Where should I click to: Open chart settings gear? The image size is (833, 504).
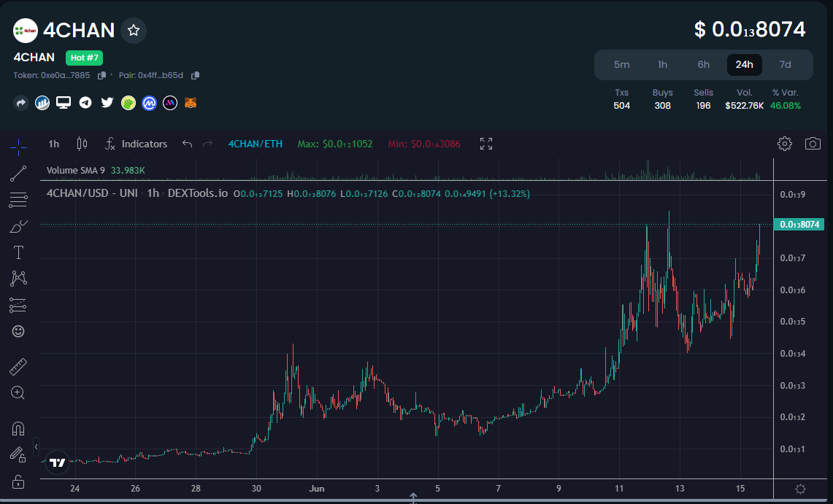785,144
